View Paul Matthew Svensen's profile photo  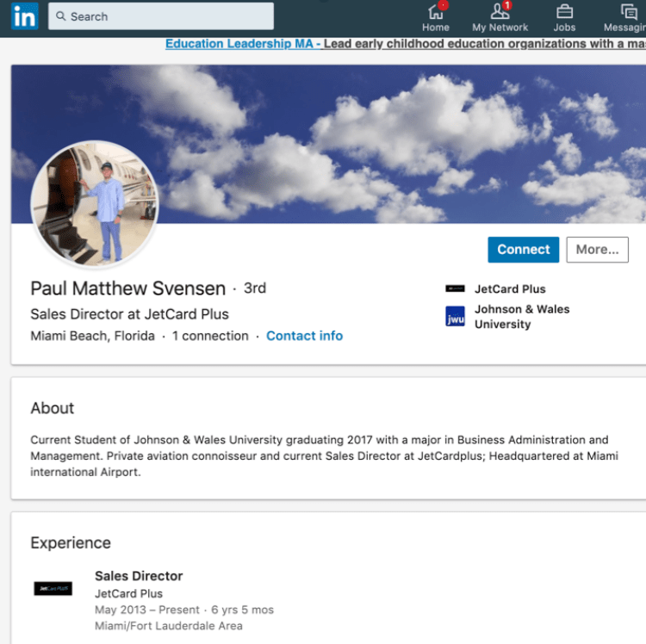(94, 205)
